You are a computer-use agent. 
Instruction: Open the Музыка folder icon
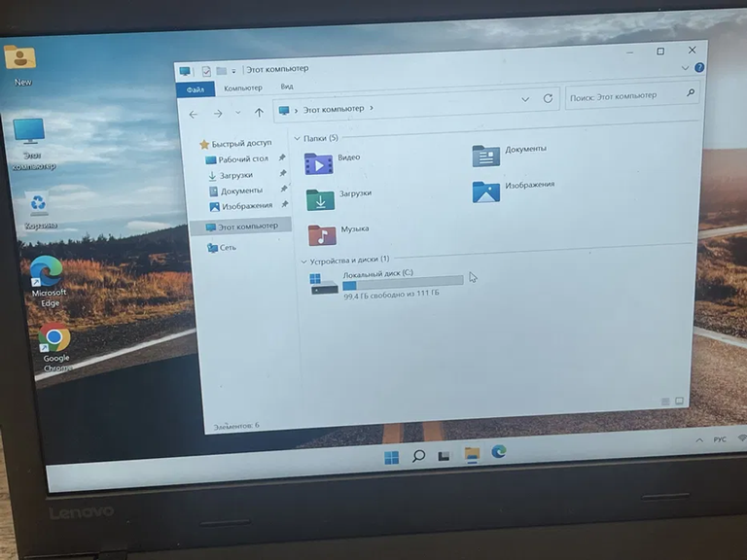[x=322, y=234]
